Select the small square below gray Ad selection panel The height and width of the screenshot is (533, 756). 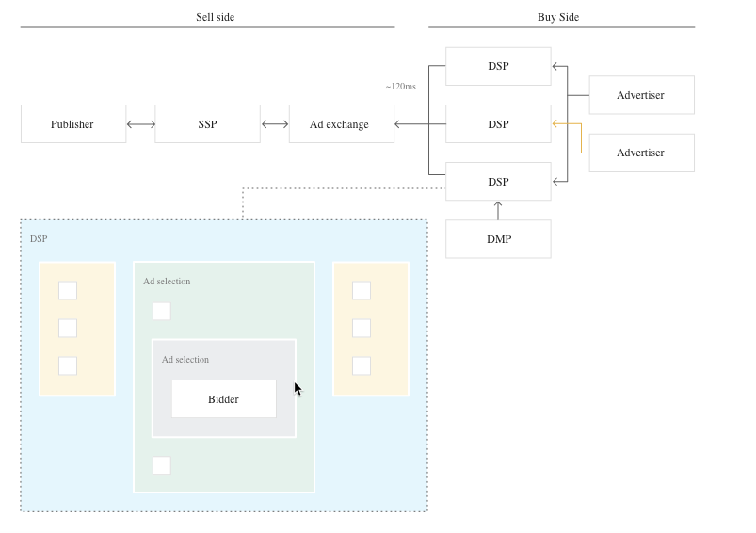(x=162, y=465)
